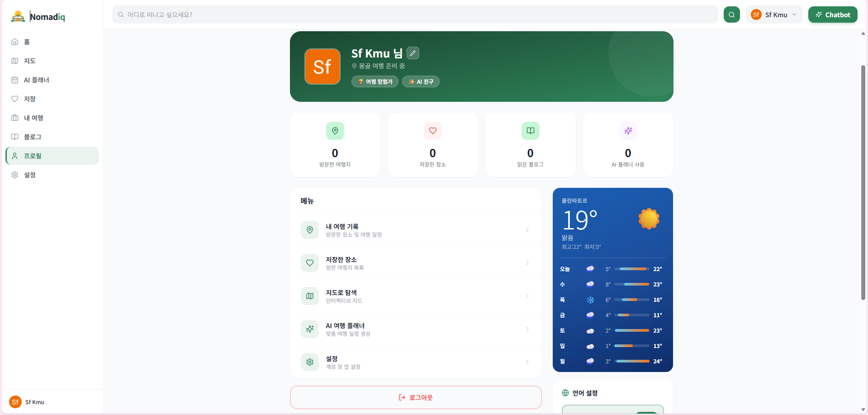Click the 금 forecast rain icon
This screenshot has height=415, width=868.
(x=590, y=315)
